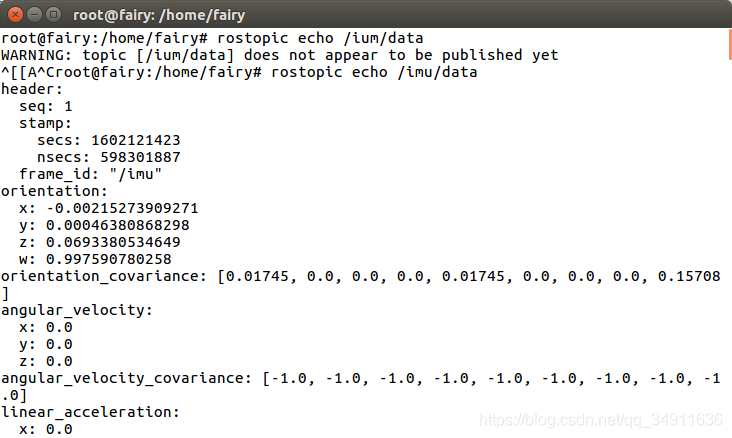This screenshot has width=732, height=438.
Task: Click the secs value 1602121423
Action: coord(136,140)
